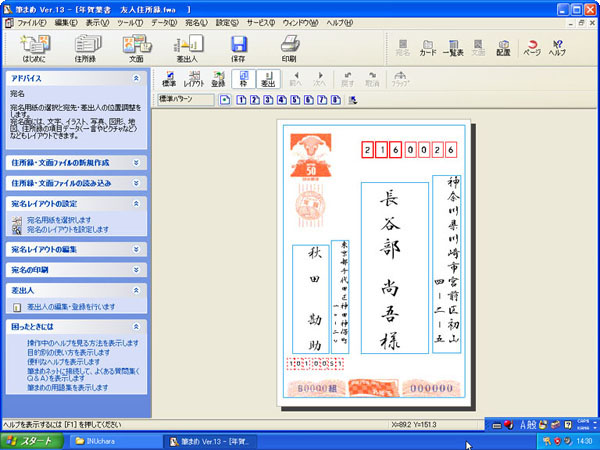
Task: Save the file with 保存 icon
Action: pyautogui.click(x=239, y=48)
